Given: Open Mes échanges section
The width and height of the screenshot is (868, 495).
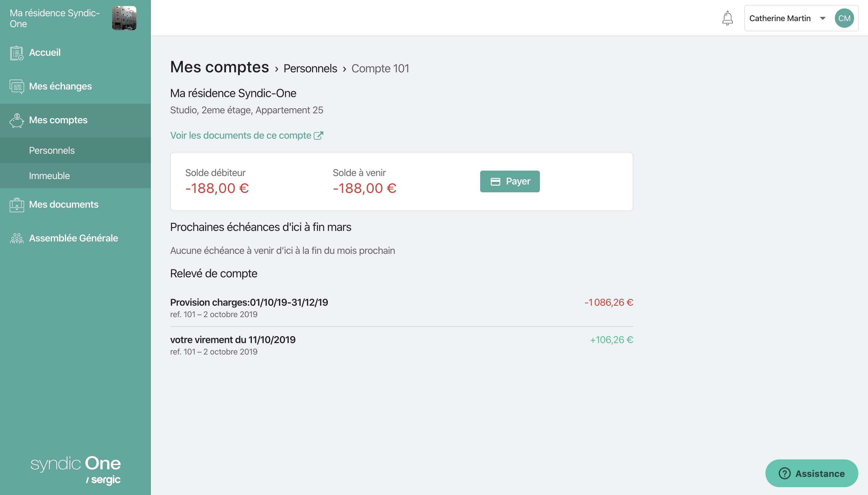Looking at the screenshot, I should pos(75,86).
